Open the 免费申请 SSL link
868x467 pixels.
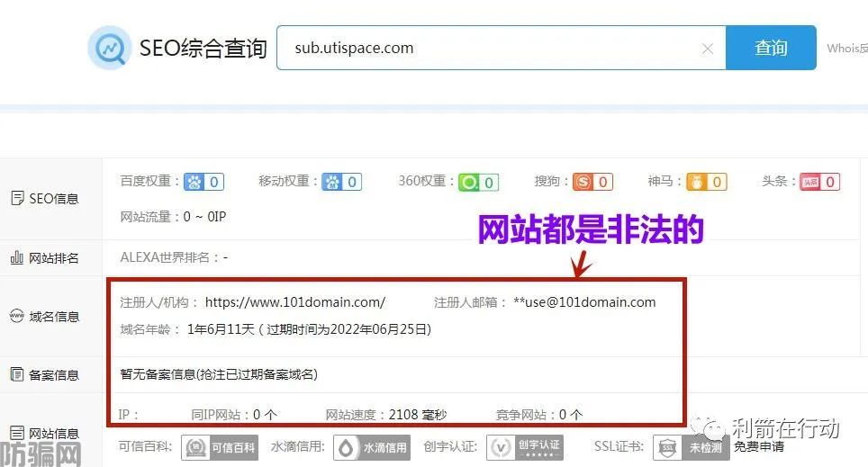[759, 446]
